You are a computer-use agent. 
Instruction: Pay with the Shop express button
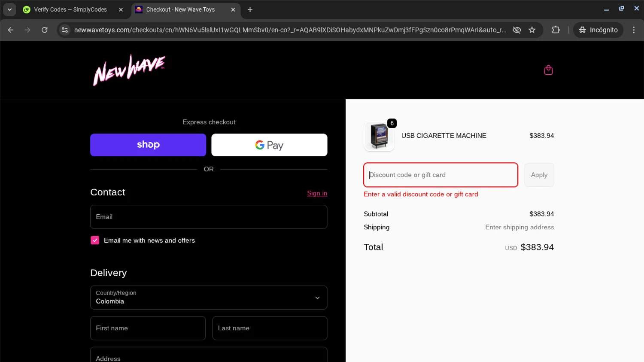pyautogui.click(x=148, y=145)
